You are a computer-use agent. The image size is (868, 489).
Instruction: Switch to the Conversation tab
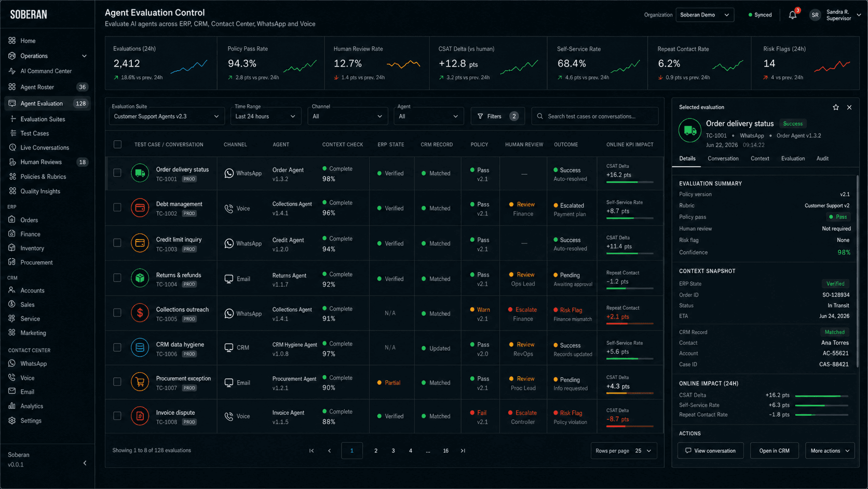click(723, 158)
